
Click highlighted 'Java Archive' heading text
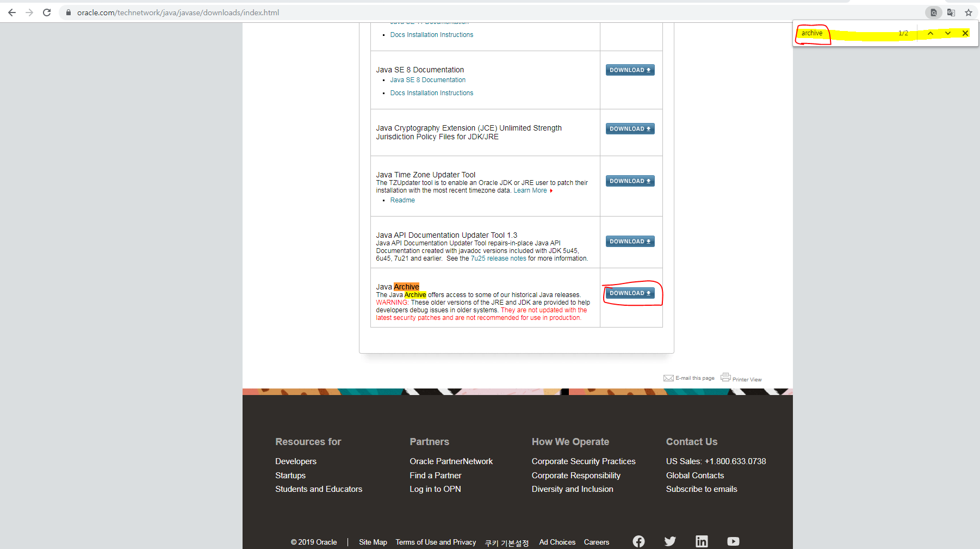[398, 287]
